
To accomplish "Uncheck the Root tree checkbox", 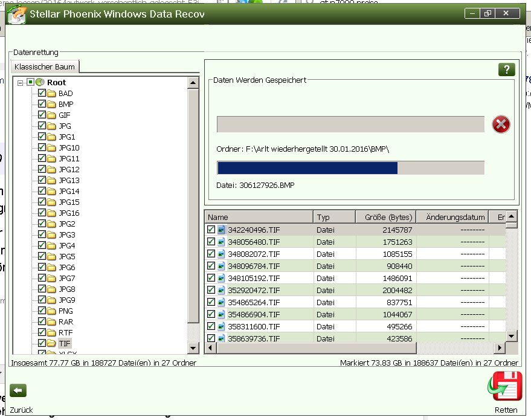I will tap(30, 82).
